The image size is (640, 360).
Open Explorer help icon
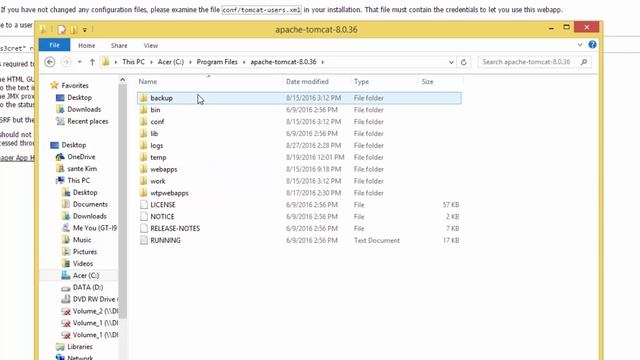point(592,45)
